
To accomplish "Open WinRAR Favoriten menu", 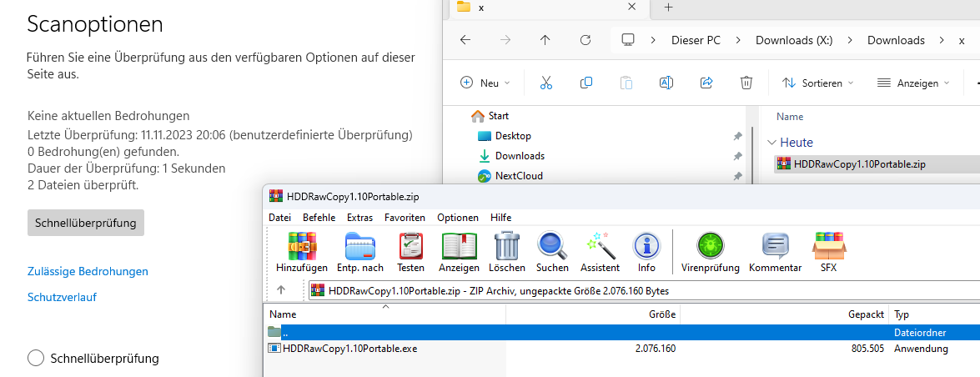I will 405,218.
